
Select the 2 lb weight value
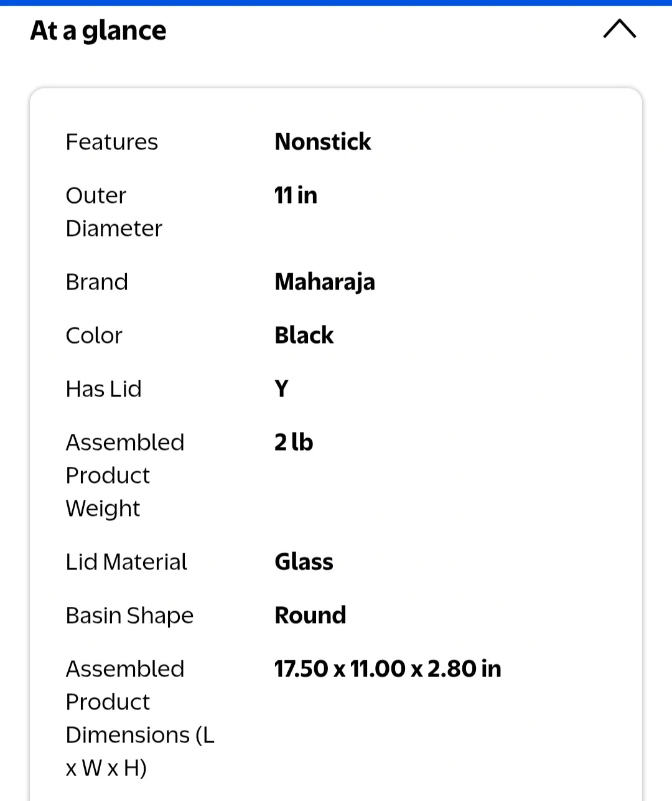click(x=294, y=443)
